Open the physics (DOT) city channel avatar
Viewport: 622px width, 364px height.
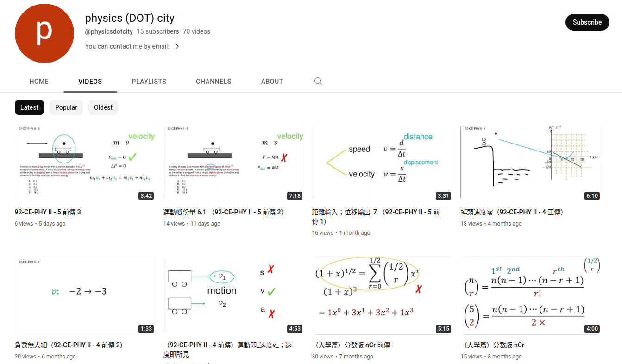(x=44, y=33)
